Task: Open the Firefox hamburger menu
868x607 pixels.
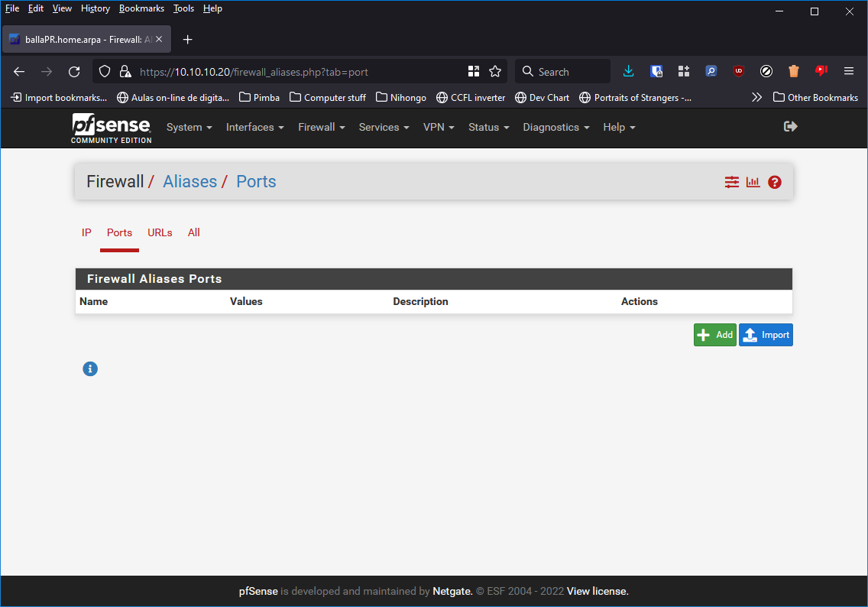Action: (848, 71)
